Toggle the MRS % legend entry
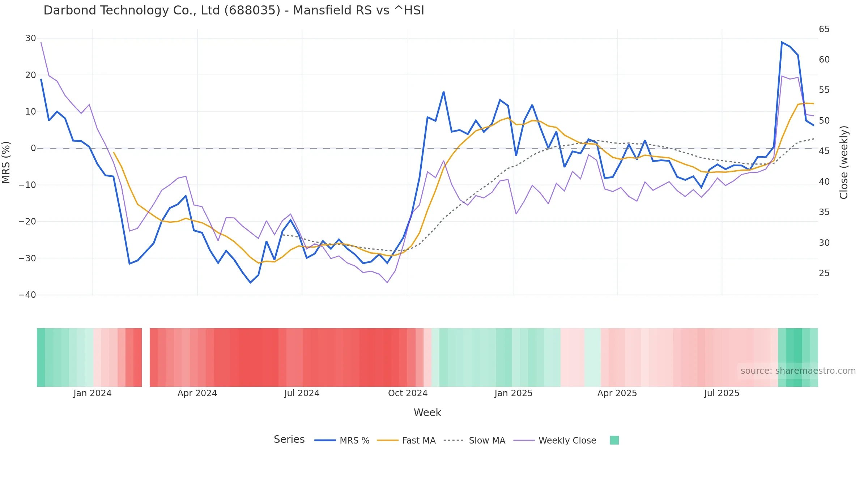This screenshot has height=488, width=868. (x=342, y=440)
